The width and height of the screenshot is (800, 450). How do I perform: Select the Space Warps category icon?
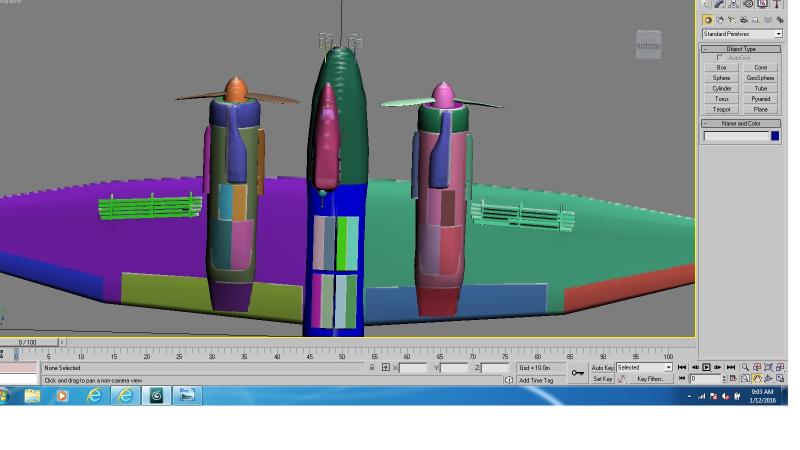[768, 20]
